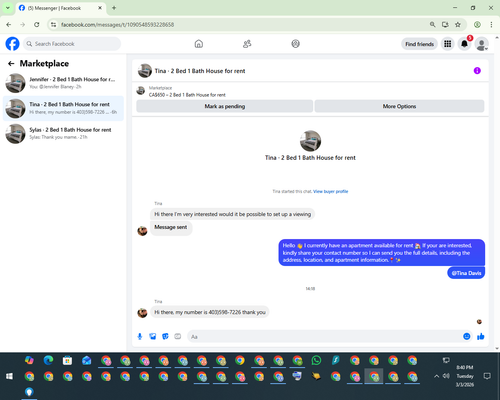Open the Groups icon in top navigation
This screenshot has height=400, width=500.
(295, 44)
